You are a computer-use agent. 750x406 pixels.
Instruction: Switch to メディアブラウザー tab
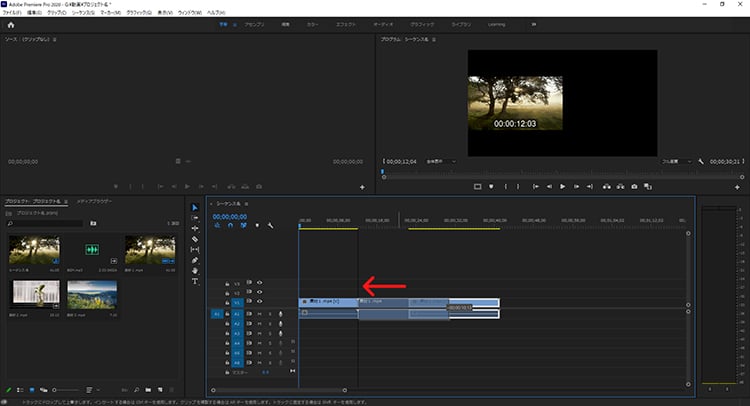click(94, 201)
